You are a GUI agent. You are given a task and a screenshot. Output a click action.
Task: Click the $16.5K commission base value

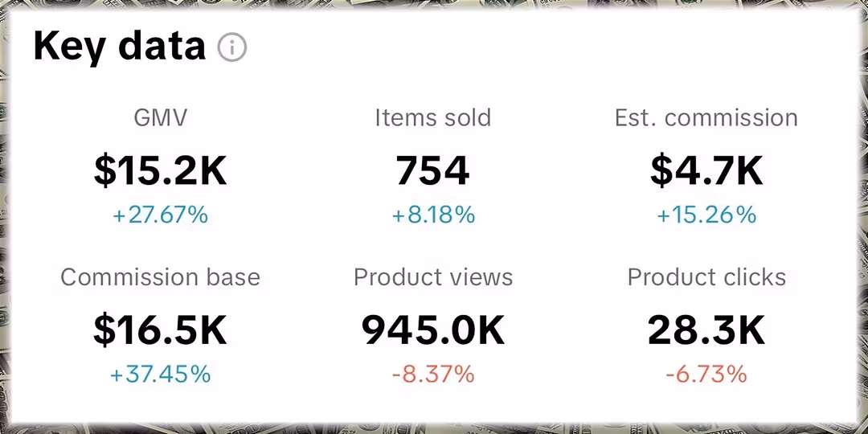(161, 330)
